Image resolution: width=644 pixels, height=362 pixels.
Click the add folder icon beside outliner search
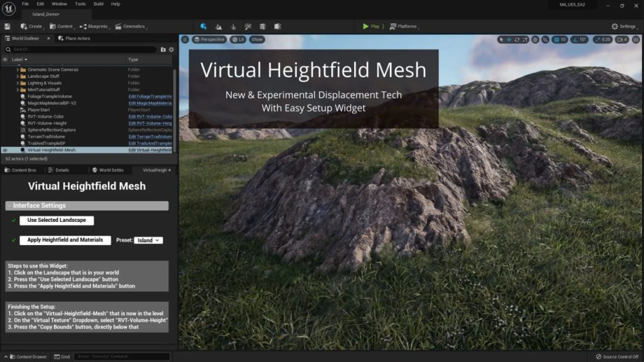click(x=163, y=49)
